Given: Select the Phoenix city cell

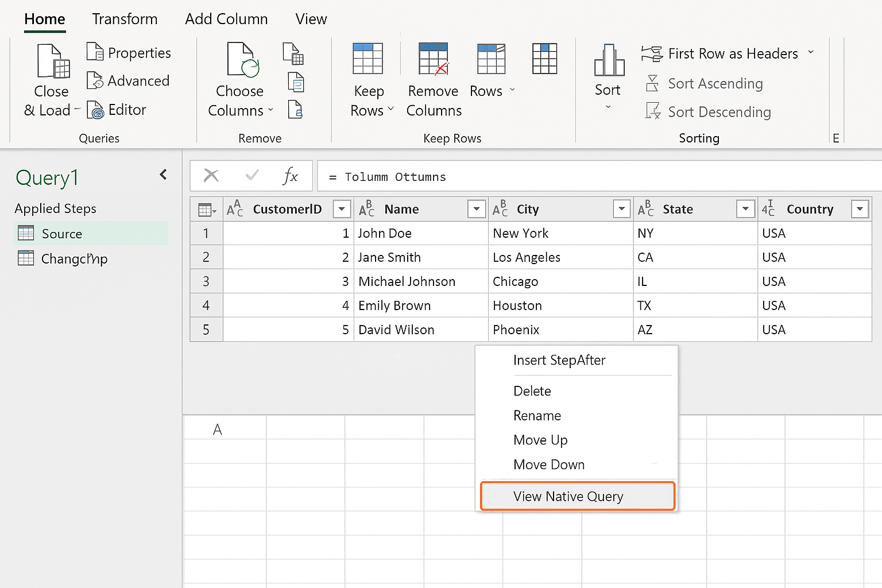Looking at the screenshot, I should pos(560,330).
